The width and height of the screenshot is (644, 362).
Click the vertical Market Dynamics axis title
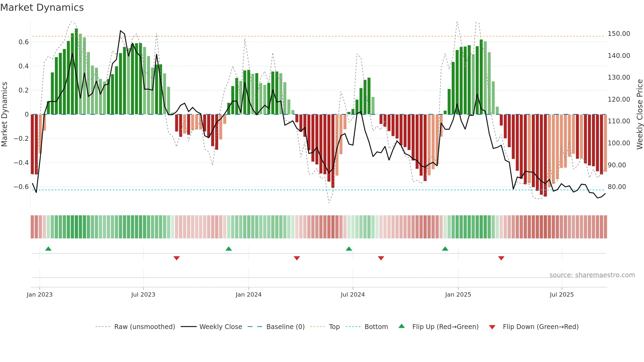[4, 114]
